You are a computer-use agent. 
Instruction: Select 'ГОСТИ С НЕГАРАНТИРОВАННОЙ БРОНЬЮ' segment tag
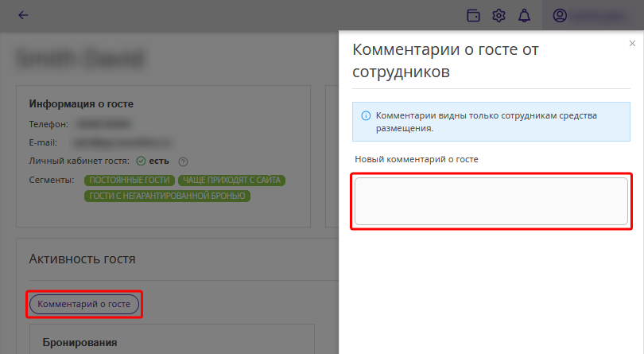(x=167, y=196)
